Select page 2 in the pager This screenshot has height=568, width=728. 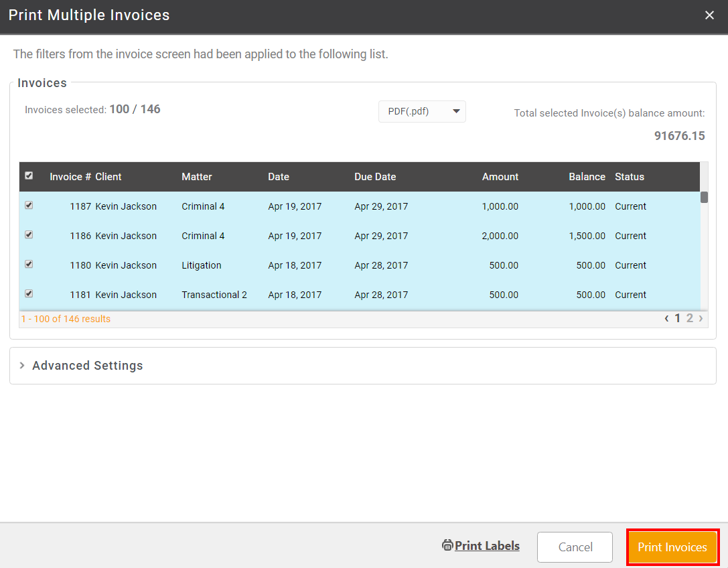689,318
